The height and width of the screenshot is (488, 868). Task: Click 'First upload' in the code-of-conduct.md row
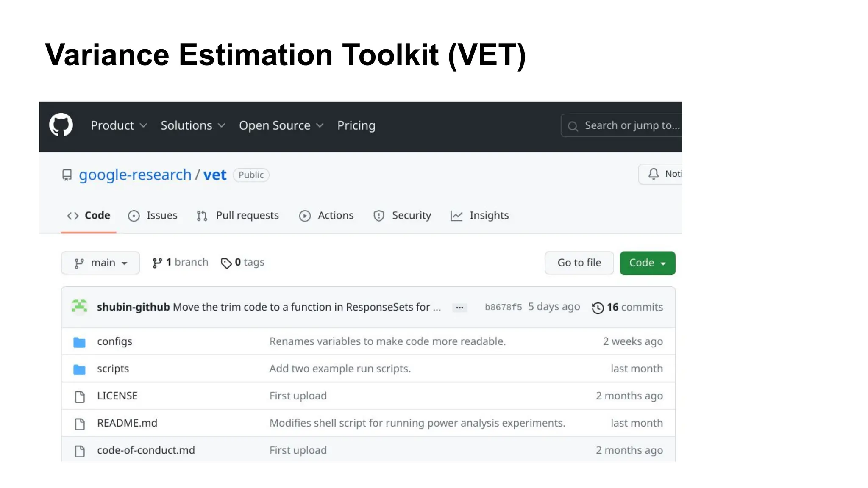click(298, 450)
